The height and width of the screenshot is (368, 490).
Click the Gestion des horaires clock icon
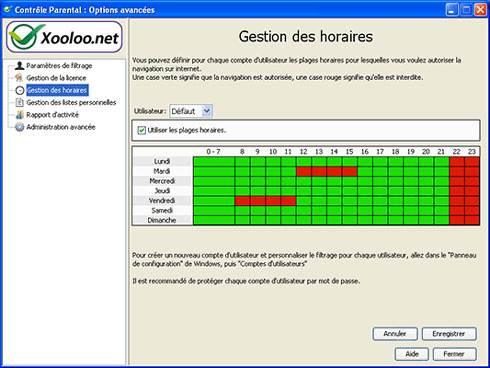(x=20, y=90)
